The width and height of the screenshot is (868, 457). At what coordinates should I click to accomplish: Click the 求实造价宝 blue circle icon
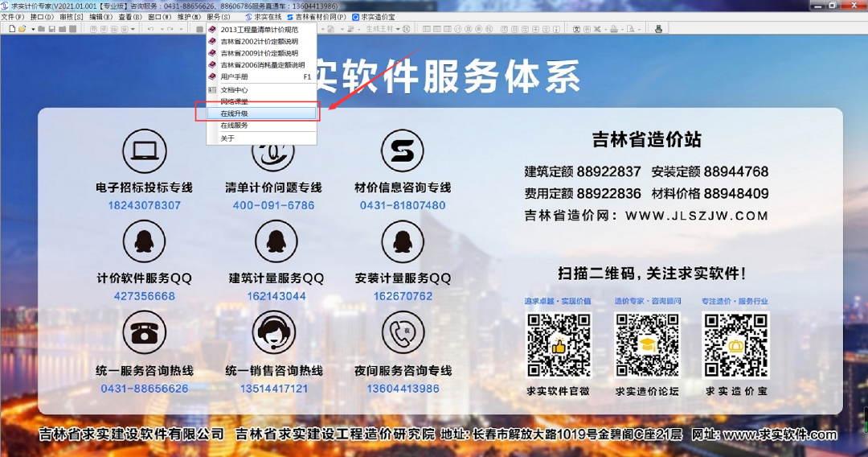click(x=355, y=17)
